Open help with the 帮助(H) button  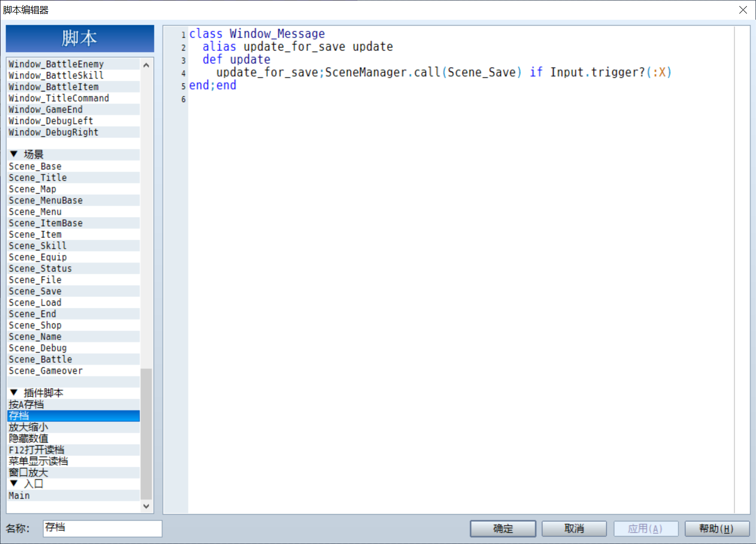(x=717, y=528)
